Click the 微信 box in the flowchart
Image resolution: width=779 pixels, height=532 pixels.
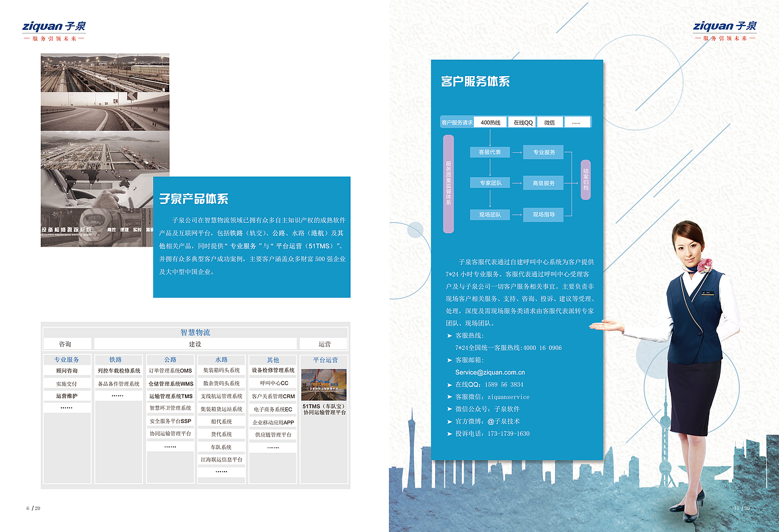coord(550,122)
